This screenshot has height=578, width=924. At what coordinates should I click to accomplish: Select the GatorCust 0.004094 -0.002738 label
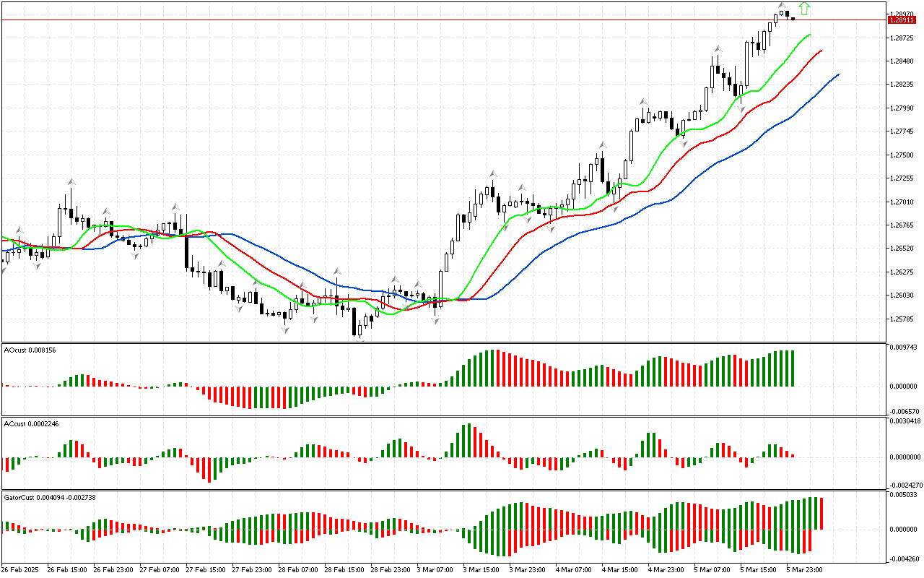[x=51, y=497]
